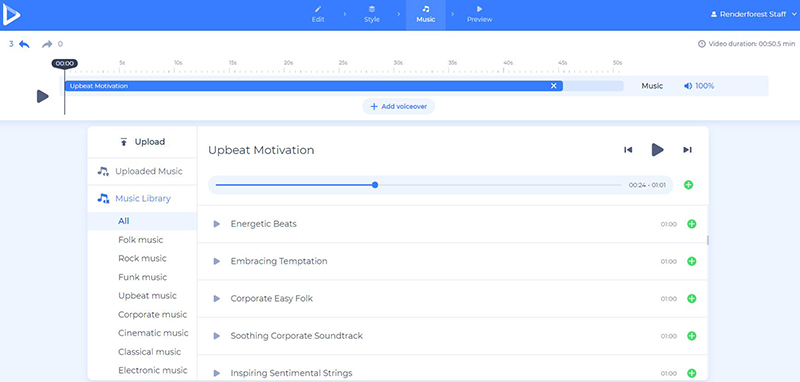Add Corporate Easy Folk with green plus
The width and height of the screenshot is (800, 382).
click(691, 298)
